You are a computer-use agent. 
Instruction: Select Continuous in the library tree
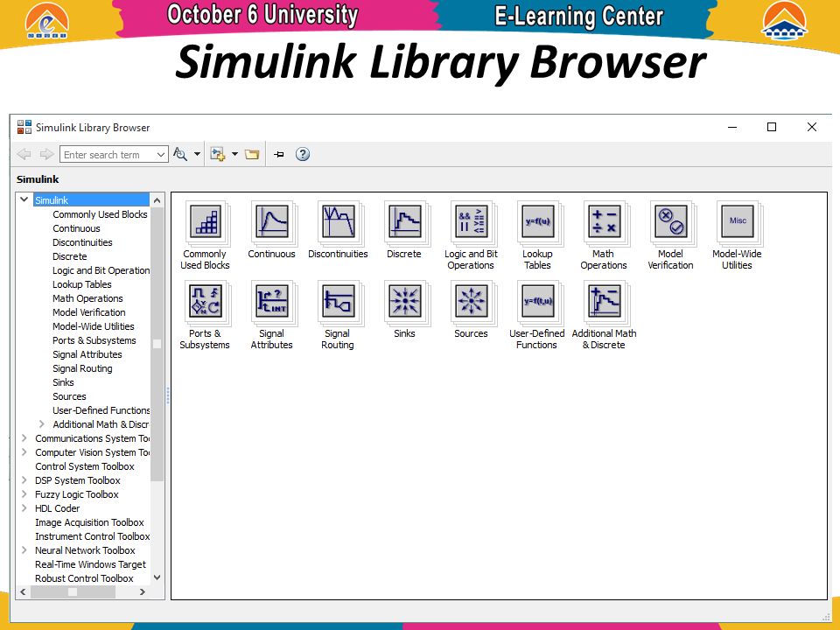(76, 228)
